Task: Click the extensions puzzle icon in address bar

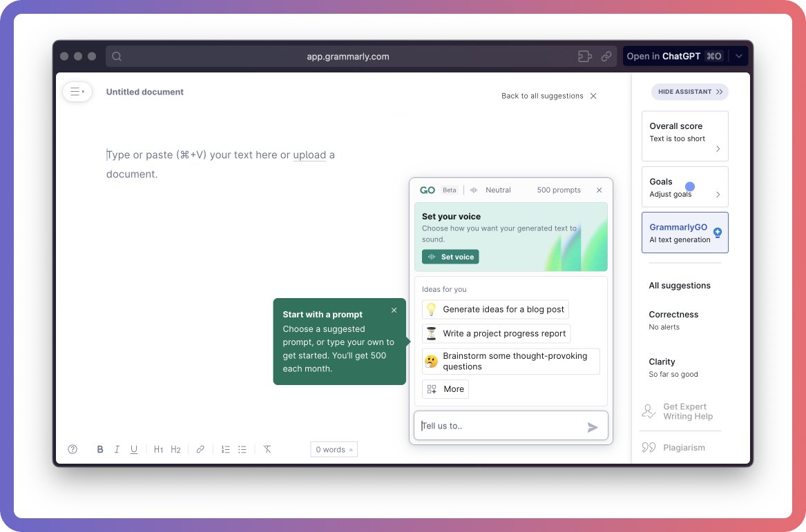Action: click(x=585, y=57)
